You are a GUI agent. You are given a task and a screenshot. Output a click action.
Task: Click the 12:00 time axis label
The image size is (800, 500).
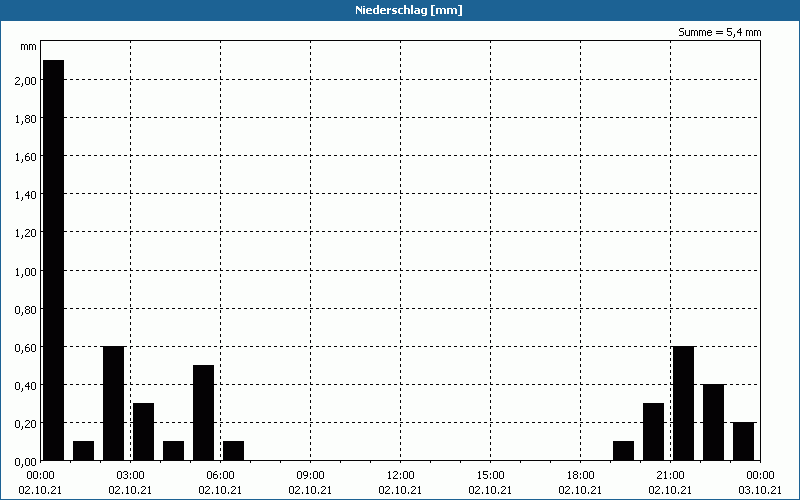coord(401,476)
